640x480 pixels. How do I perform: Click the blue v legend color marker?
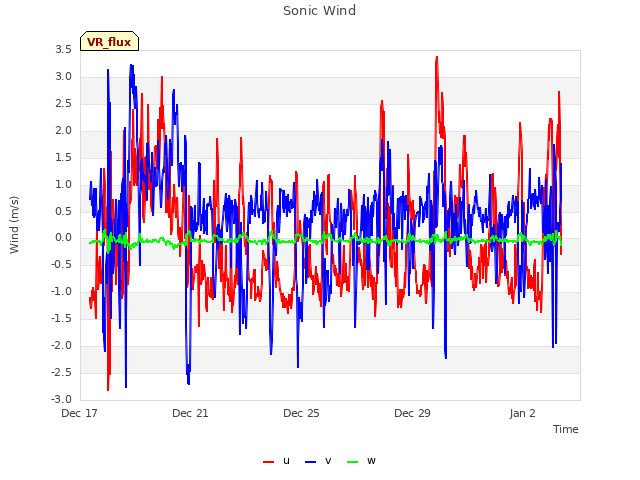click(x=310, y=462)
